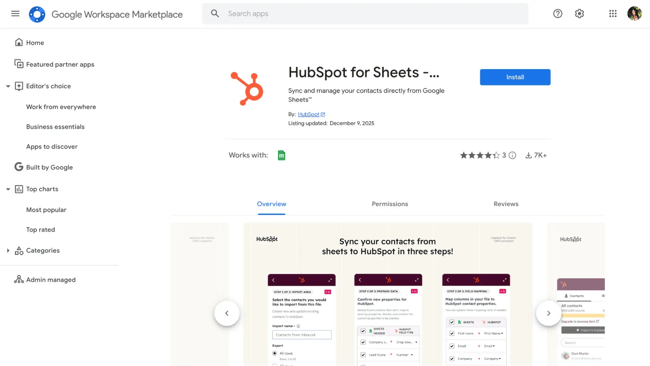Viewport: 650px width, 366px height.
Task: Click the search magnifier icon
Action: (x=215, y=14)
